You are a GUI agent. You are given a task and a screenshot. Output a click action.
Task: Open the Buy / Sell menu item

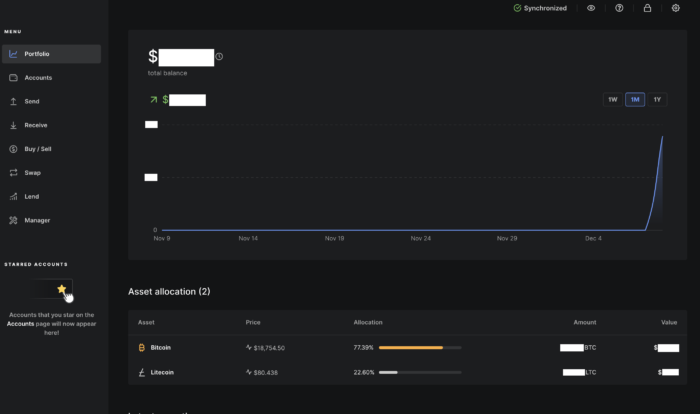click(38, 149)
